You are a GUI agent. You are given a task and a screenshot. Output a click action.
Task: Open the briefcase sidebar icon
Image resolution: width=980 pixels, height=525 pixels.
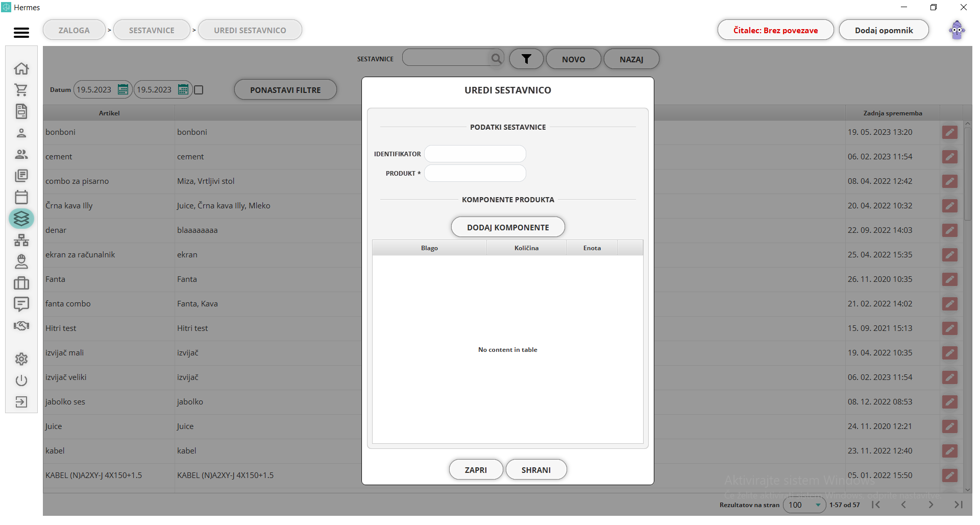coord(21,283)
